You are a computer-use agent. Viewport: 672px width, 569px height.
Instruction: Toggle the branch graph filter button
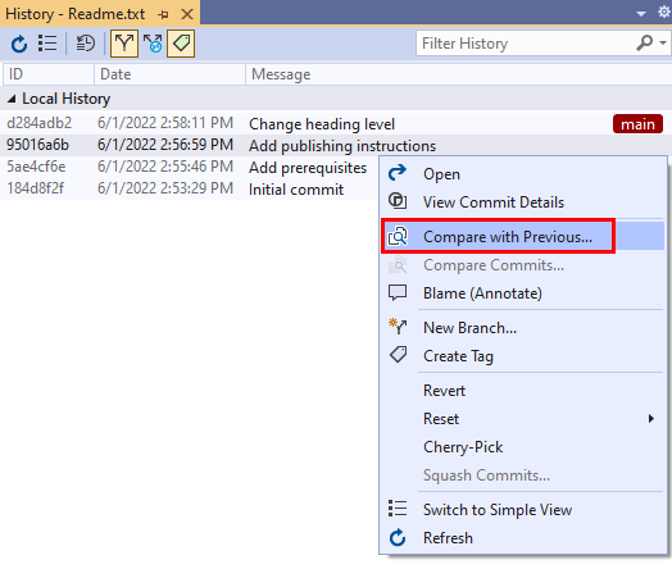click(x=124, y=43)
